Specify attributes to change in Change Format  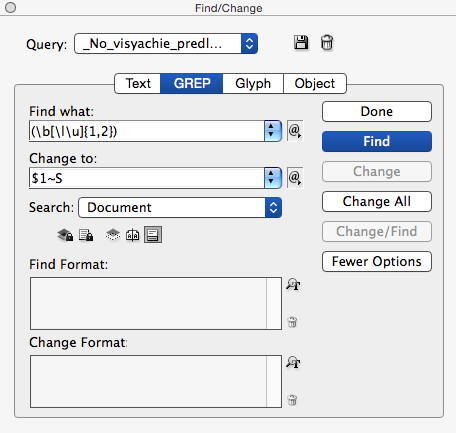click(293, 362)
